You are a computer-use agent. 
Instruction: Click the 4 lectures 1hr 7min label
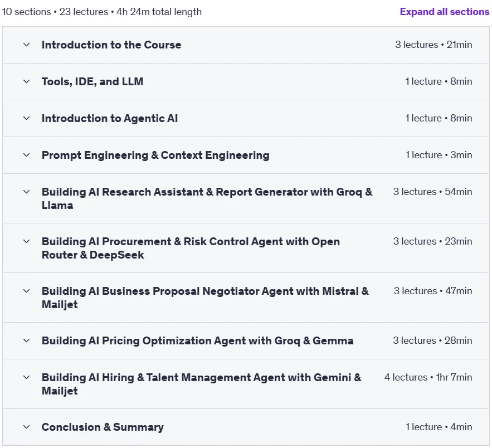click(428, 377)
